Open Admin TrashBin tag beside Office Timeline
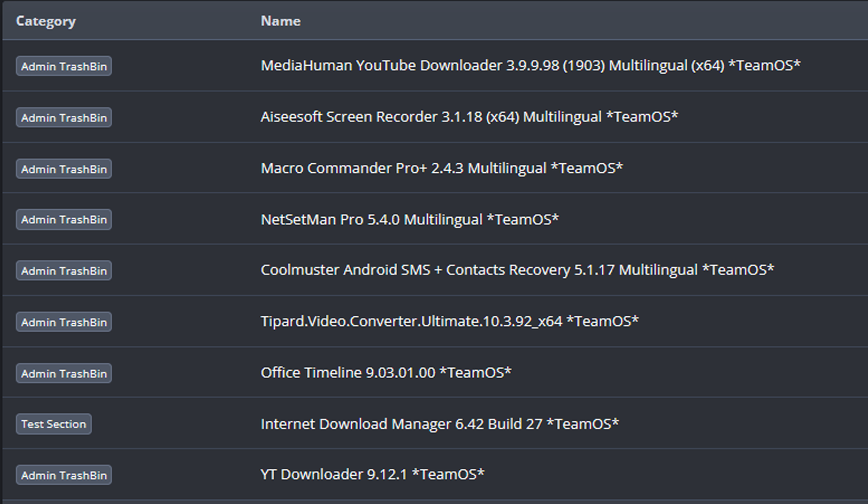Screen dimensions: 868x504 pos(64,374)
